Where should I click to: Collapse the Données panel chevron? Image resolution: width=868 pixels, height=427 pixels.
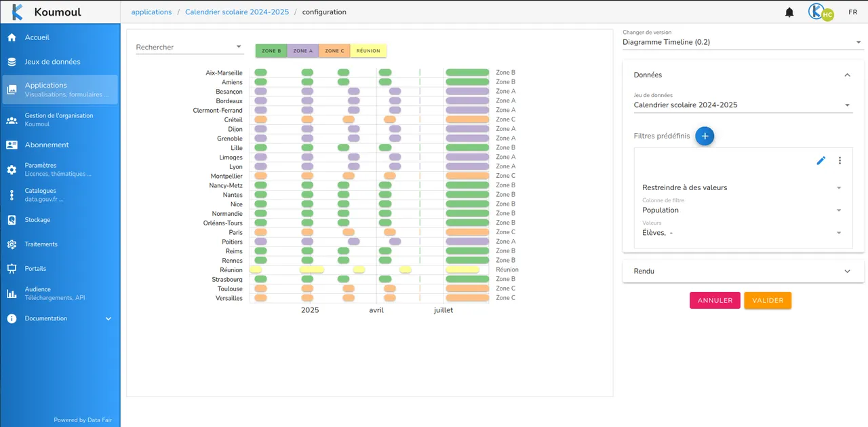point(847,75)
